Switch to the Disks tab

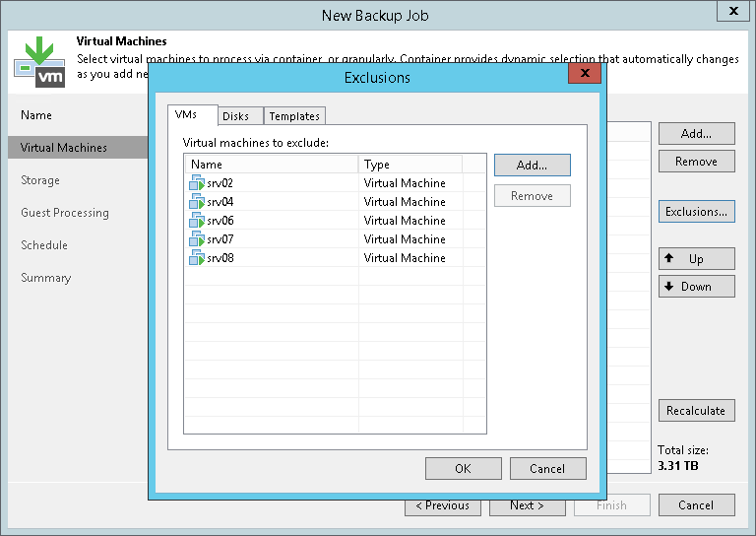[x=240, y=116]
